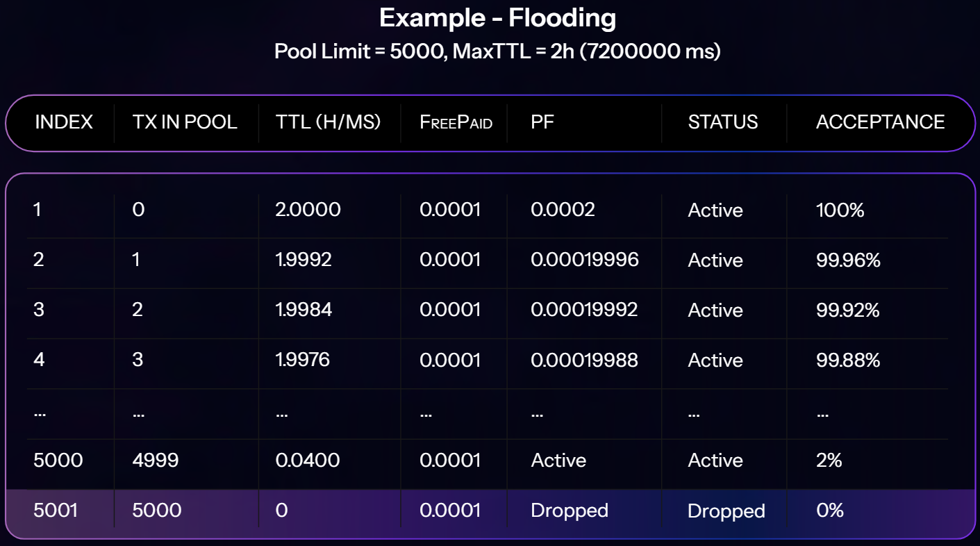This screenshot has height=546, width=980.
Task: Click the 2% acceptance cell
Action: pyautogui.click(x=829, y=460)
